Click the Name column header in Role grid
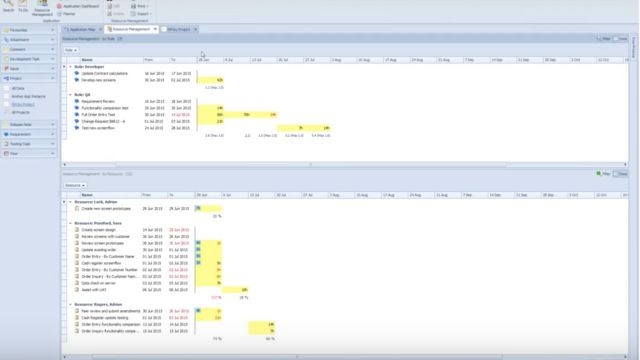This screenshot has width=640, height=360. [x=111, y=60]
